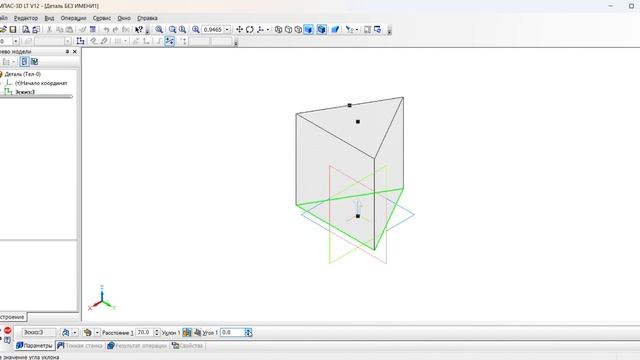640x360 pixels.
Task: Click the Save document icon
Action: click(13, 29)
